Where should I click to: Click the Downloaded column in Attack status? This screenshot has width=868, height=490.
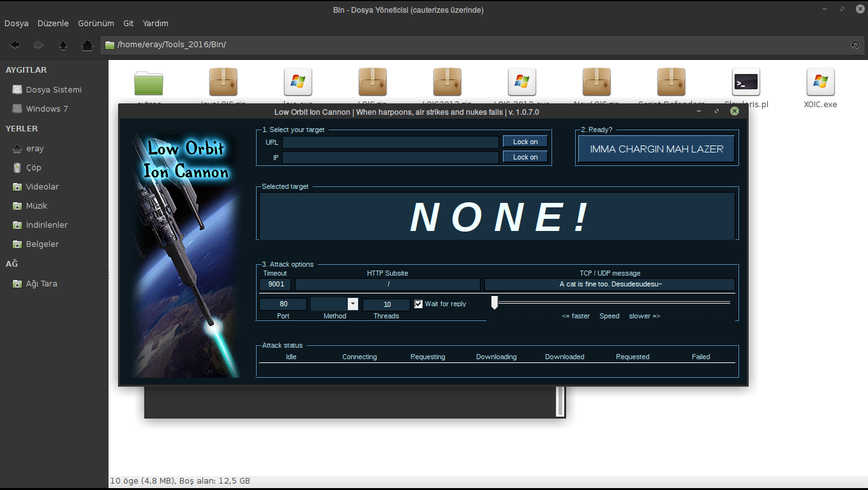565,357
